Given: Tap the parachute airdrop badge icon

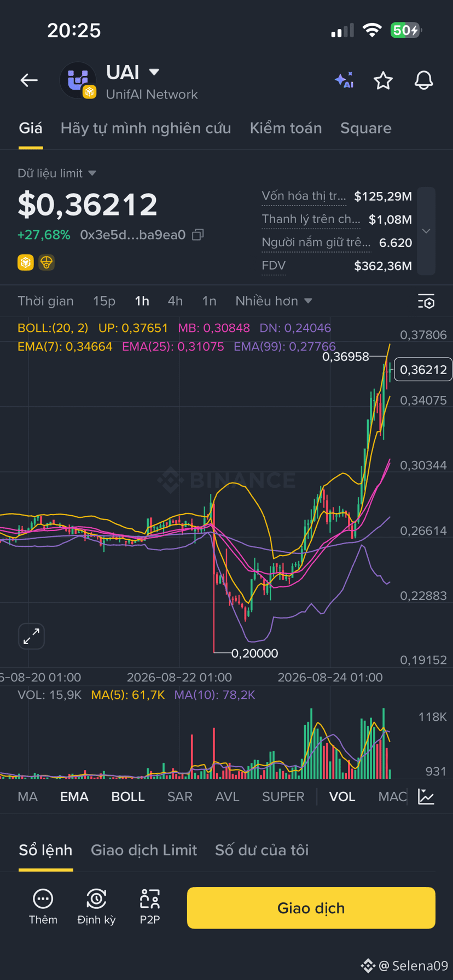Looking at the screenshot, I should [x=47, y=262].
